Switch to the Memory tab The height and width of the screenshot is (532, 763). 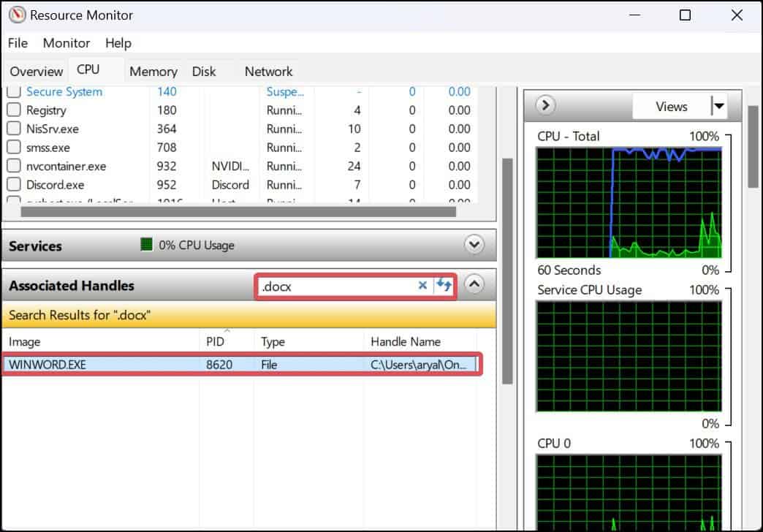pos(153,72)
